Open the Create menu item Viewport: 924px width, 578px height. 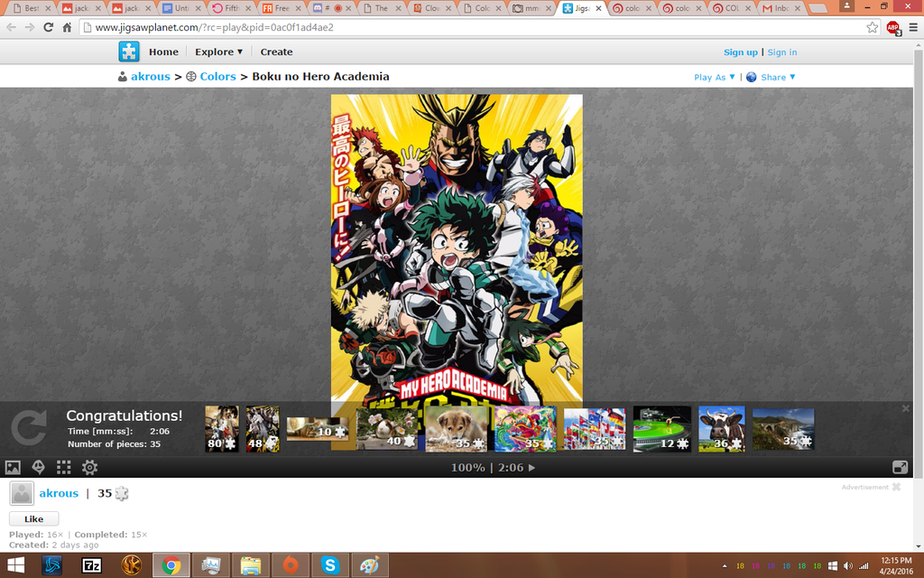point(276,51)
